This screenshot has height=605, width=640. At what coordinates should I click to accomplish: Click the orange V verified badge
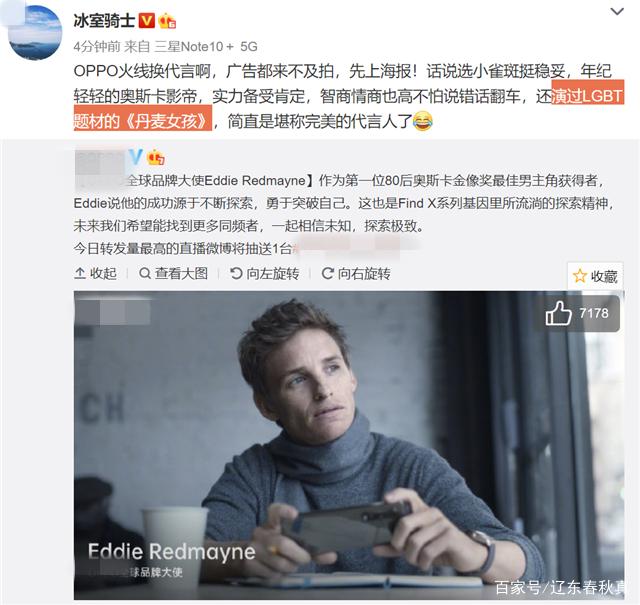[x=147, y=21]
